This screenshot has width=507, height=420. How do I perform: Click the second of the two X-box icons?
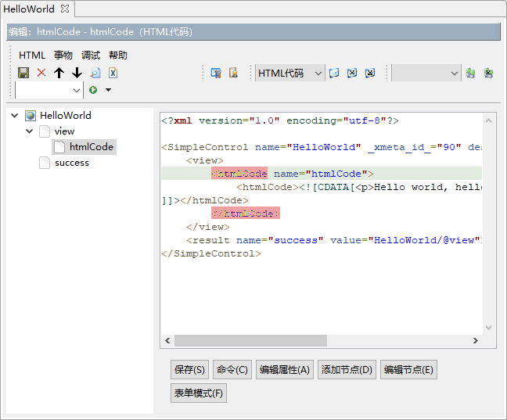tap(370, 73)
